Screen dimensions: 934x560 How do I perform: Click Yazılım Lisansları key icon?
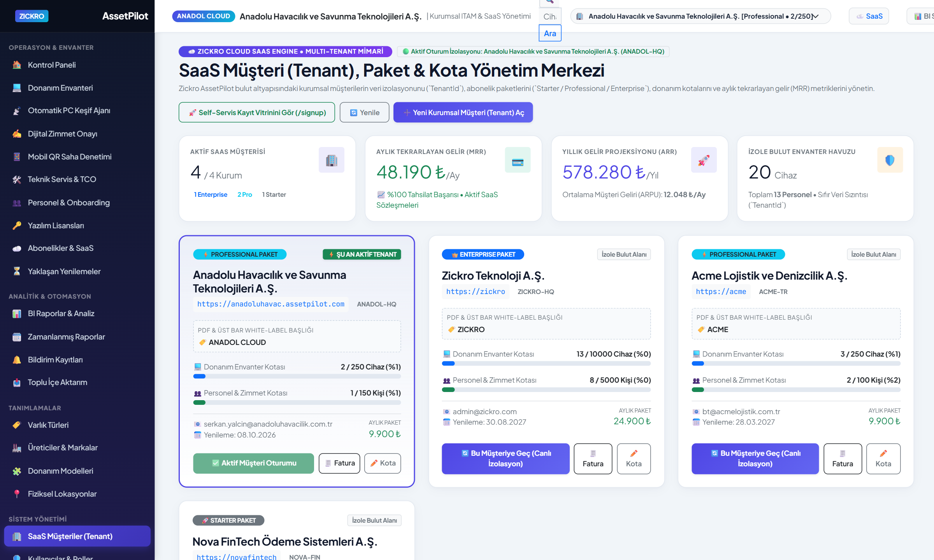click(17, 226)
